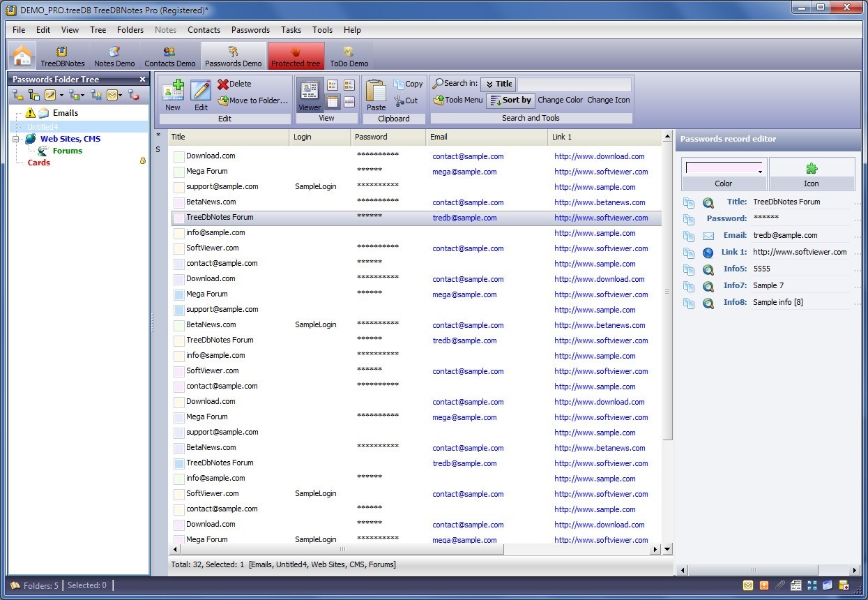Click the Cut scissors icon
The width and height of the screenshot is (868, 600).
tap(399, 101)
